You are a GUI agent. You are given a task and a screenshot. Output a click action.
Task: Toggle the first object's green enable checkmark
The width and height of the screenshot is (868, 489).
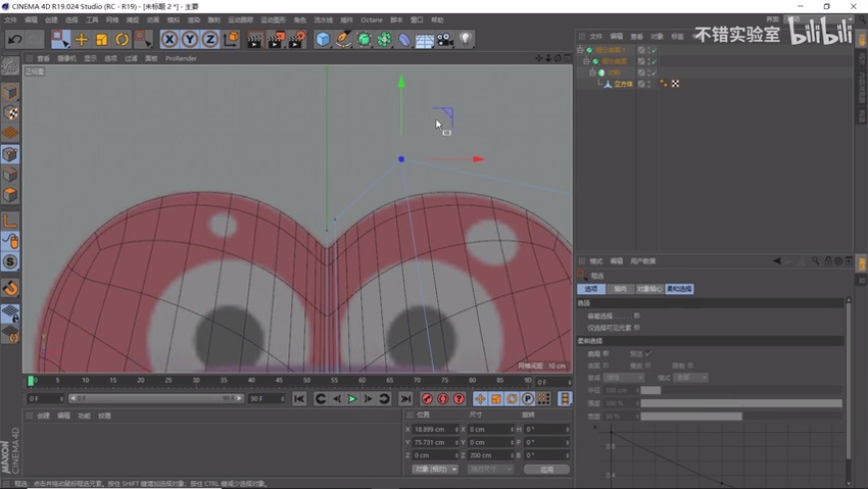pyautogui.click(x=653, y=50)
